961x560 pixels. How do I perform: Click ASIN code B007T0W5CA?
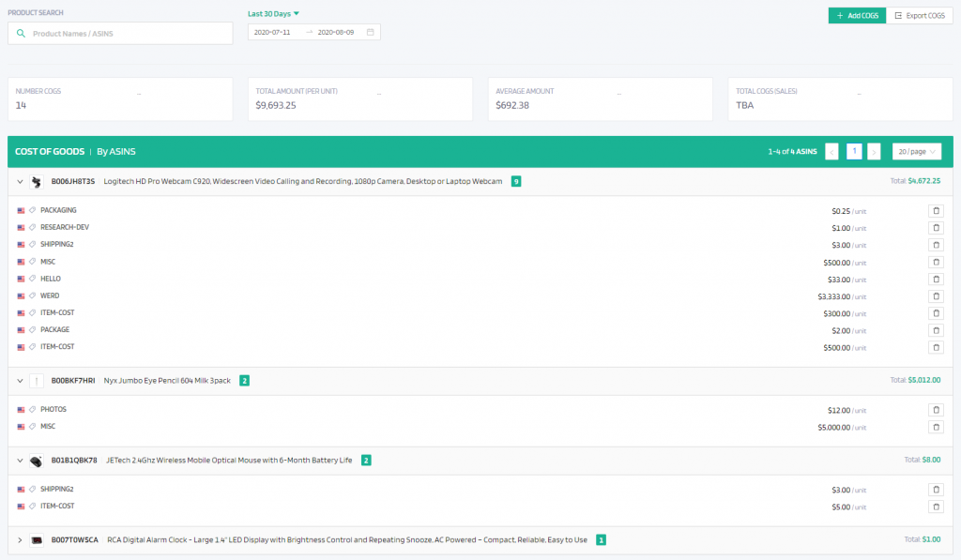click(x=75, y=539)
